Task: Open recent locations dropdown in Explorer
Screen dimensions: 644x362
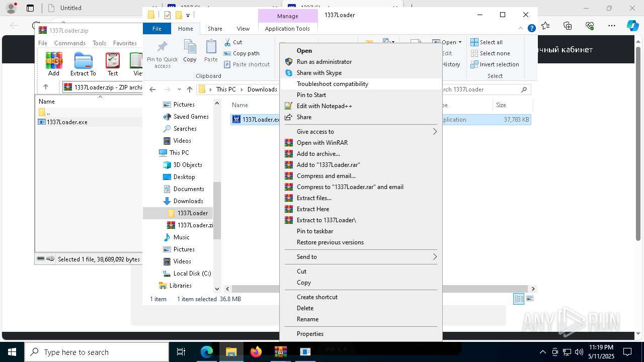Action: coord(179,89)
